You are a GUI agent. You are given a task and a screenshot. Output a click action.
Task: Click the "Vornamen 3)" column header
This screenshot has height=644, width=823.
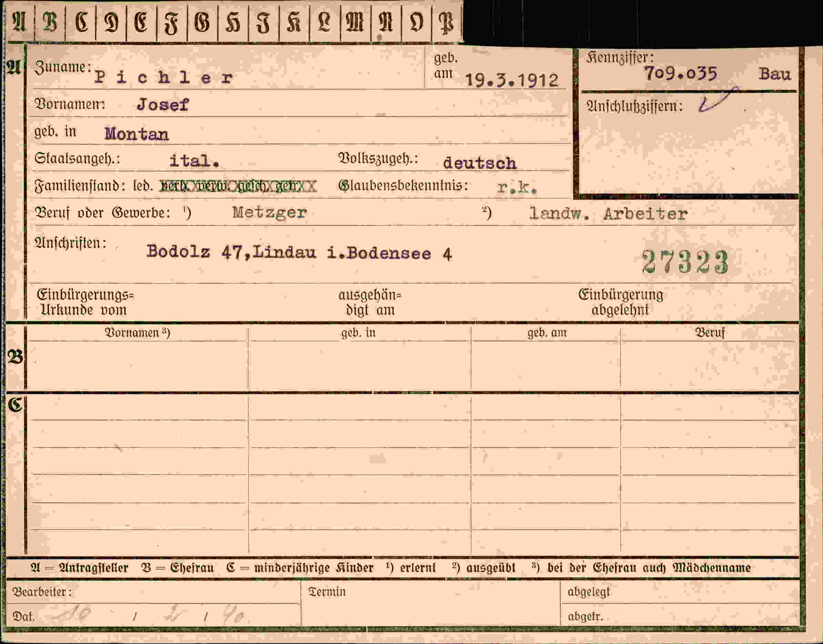coord(137,333)
